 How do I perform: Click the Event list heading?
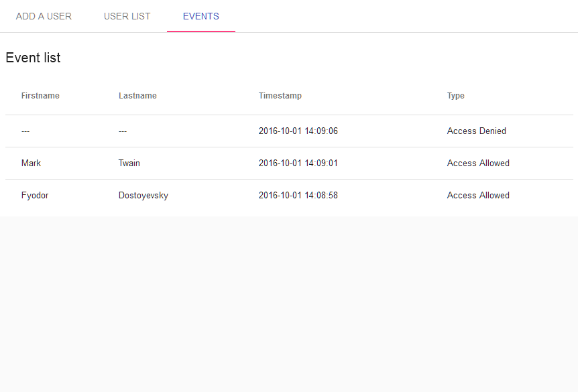point(33,58)
